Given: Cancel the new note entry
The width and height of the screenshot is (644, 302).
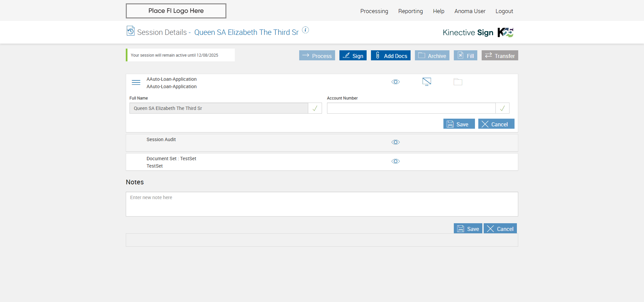Looking at the screenshot, I should (500, 229).
